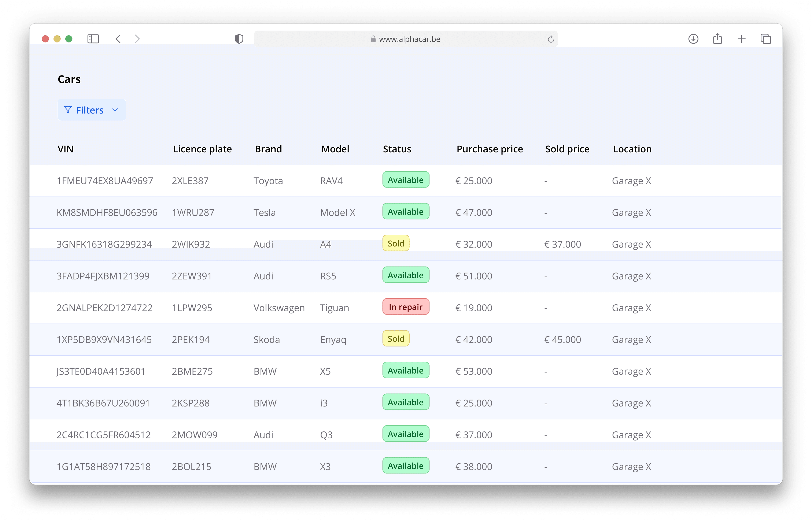Click the funnel icon in Filters
Image resolution: width=812 pixels, height=520 pixels.
coord(68,110)
